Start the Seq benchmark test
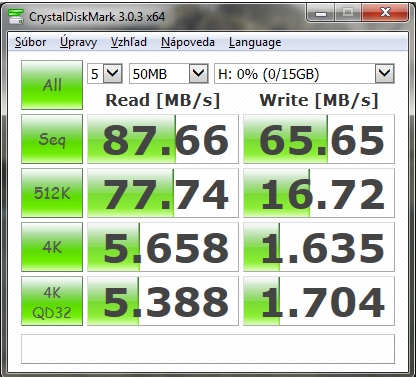Screen dimensions: 416x377 tap(52, 139)
